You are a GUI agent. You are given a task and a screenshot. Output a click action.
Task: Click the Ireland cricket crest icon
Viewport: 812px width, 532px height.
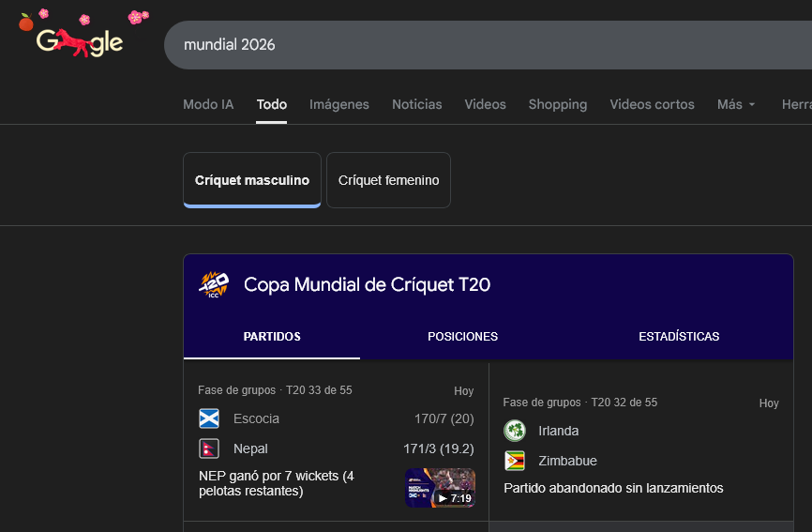point(515,431)
